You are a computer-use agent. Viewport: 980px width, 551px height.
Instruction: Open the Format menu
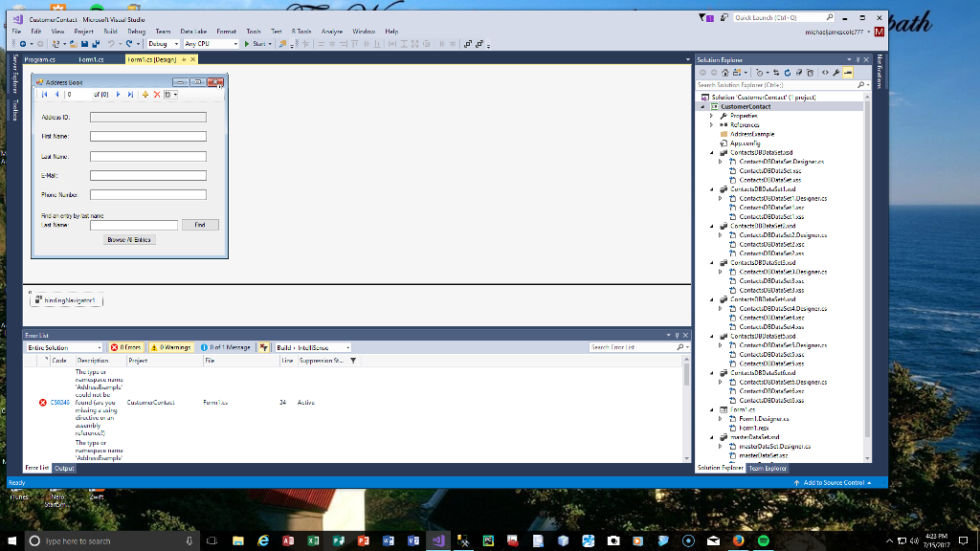(x=226, y=32)
